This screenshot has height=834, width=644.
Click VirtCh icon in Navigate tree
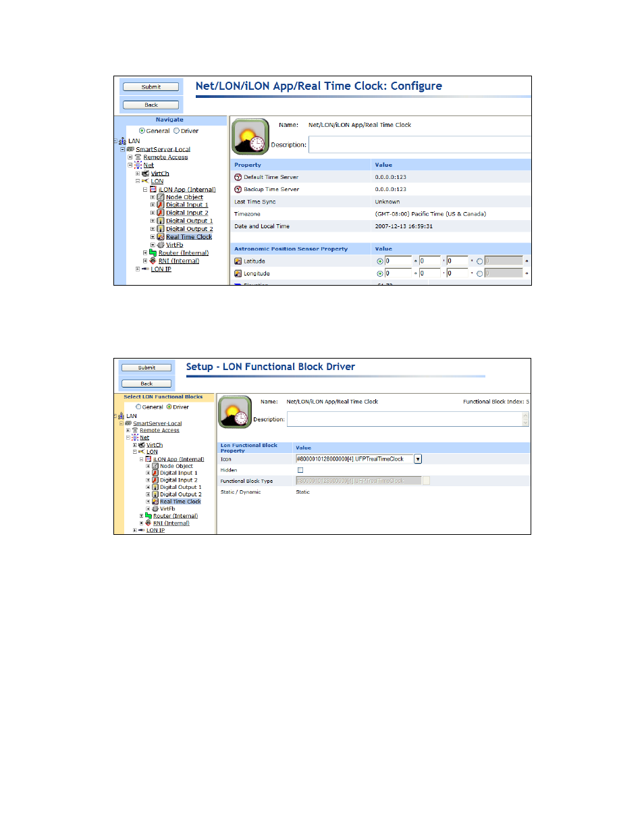coord(145,174)
